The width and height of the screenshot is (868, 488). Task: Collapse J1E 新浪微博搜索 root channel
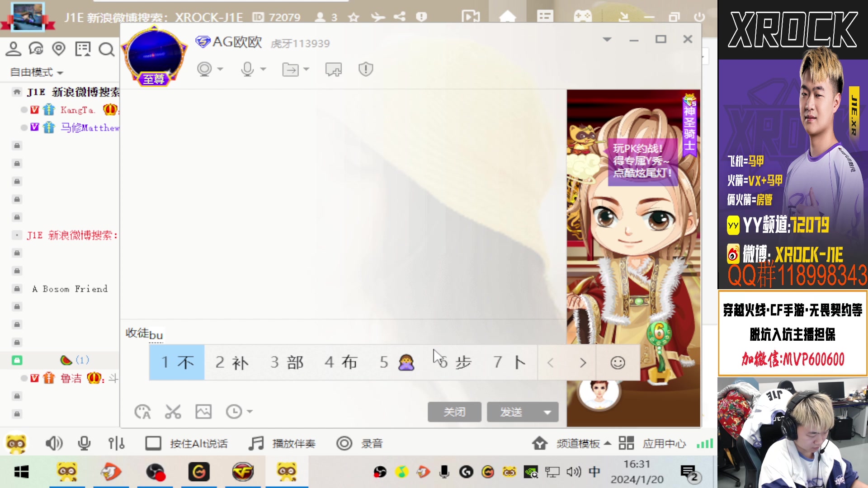pyautogui.click(x=17, y=92)
